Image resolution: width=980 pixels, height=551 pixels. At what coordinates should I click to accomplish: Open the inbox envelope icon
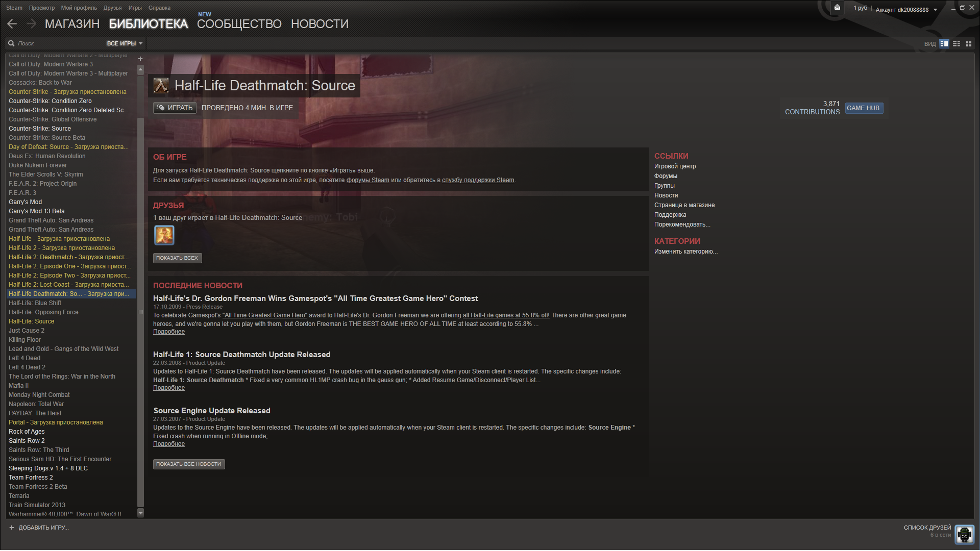click(x=837, y=8)
